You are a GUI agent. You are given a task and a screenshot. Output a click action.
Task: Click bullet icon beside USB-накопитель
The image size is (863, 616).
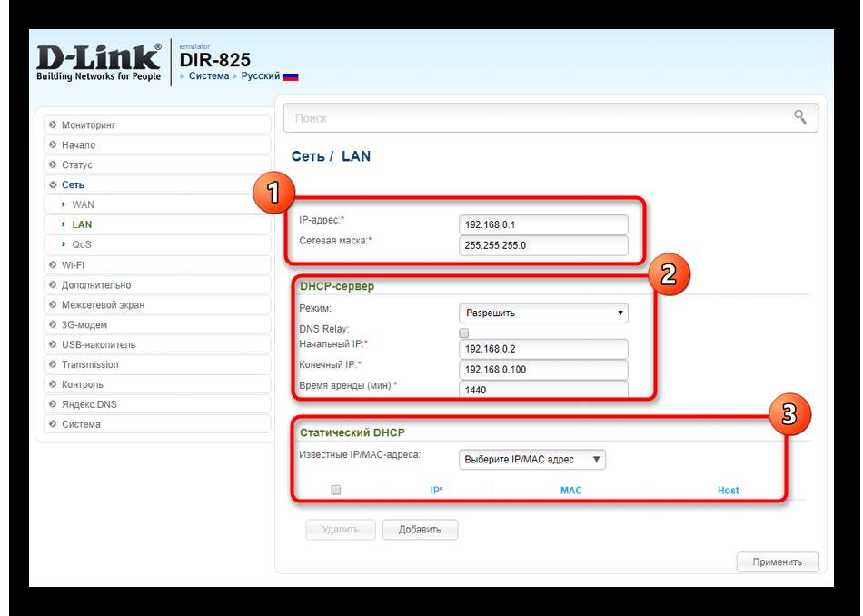coord(53,344)
